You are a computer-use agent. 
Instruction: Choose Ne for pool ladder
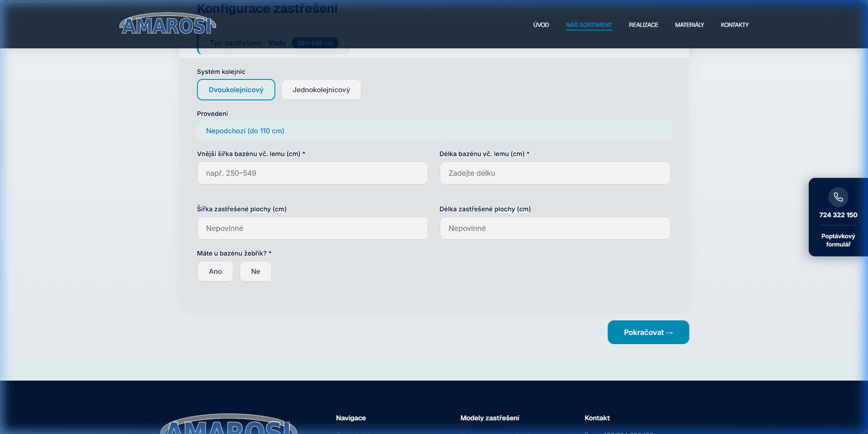pyautogui.click(x=255, y=272)
